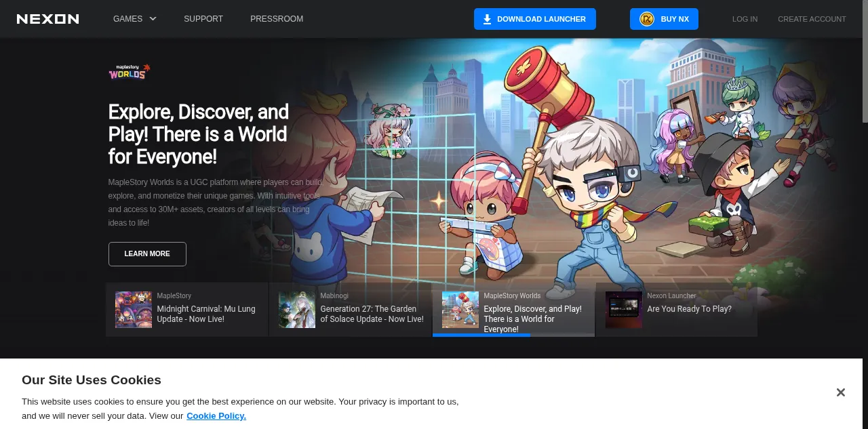Click the MapleStory Worlds logo
The image size is (868, 429).
pyautogui.click(x=130, y=72)
